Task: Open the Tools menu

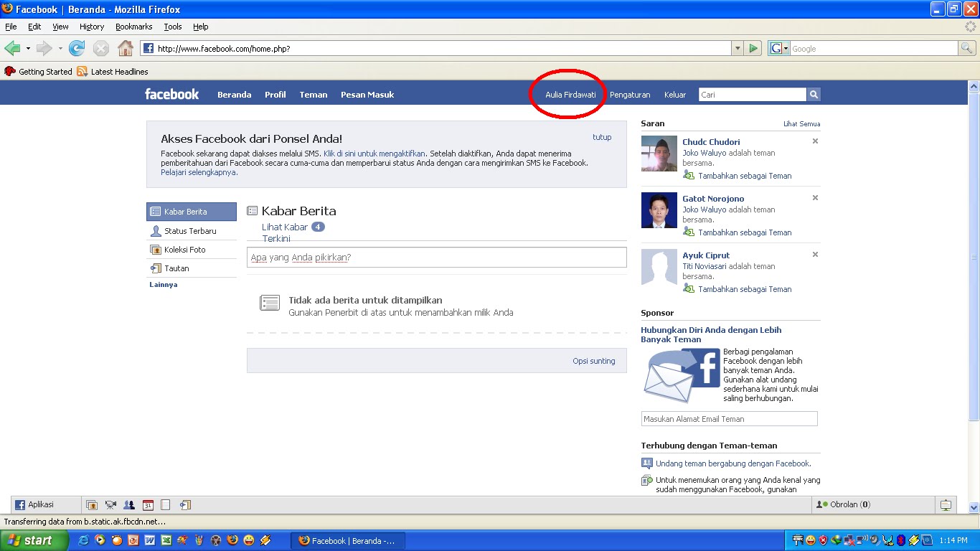Action: tap(173, 27)
